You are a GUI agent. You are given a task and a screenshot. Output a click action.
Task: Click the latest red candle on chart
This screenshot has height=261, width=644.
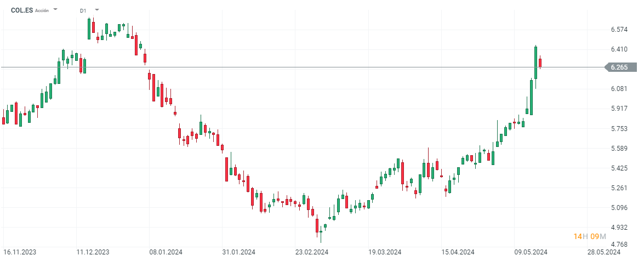point(540,63)
